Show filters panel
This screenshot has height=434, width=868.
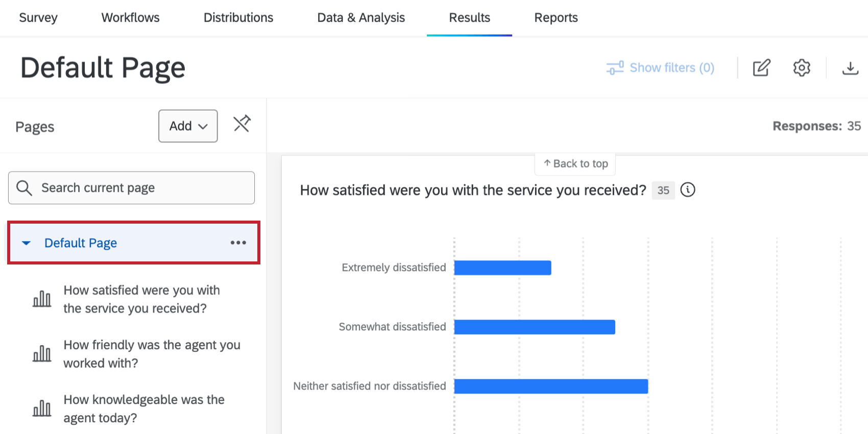click(660, 68)
